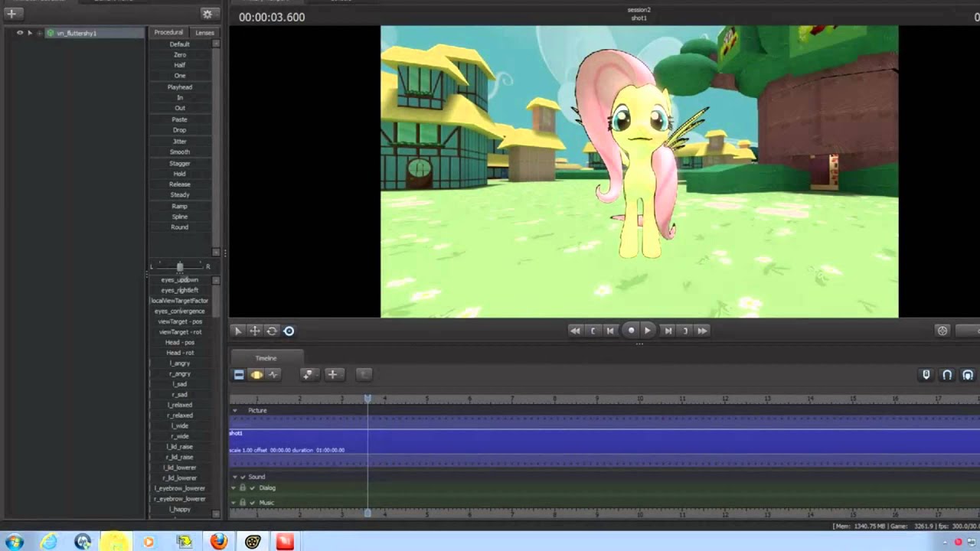
Task: Select the l_lid_raise control
Action: point(180,447)
